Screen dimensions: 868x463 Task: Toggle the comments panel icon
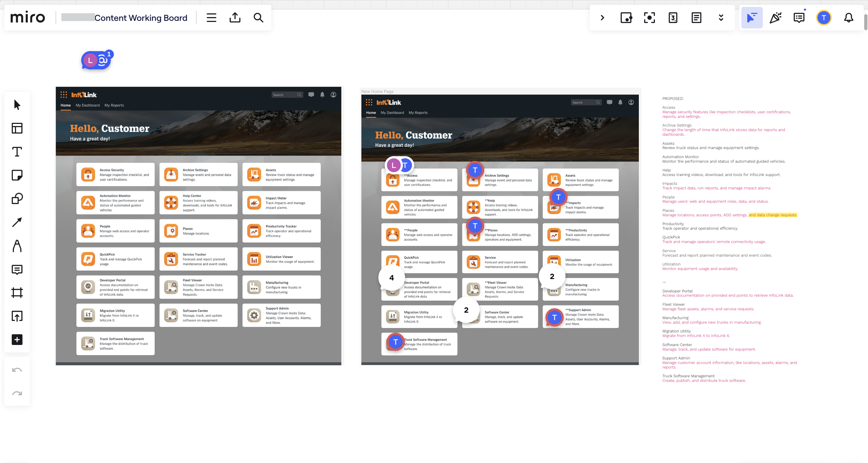(x=799, y=18)
